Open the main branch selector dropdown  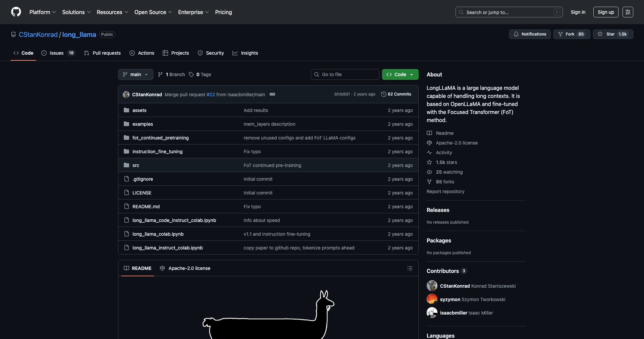136,74
